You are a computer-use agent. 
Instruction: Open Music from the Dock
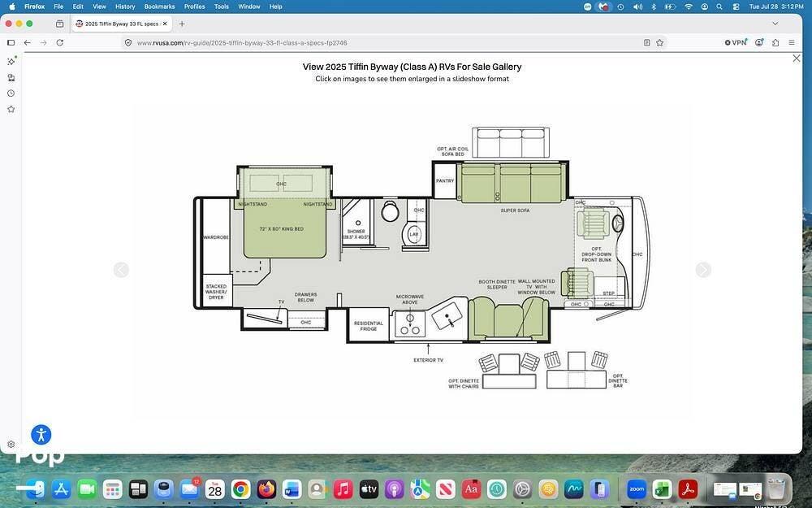click(x=343, y=489)
